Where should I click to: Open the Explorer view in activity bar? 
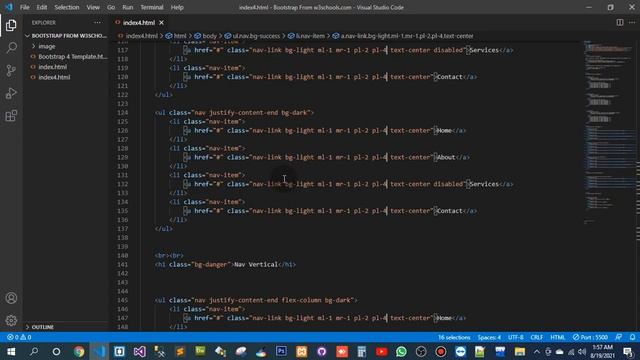pyautogui.click(x=11, y=25)
